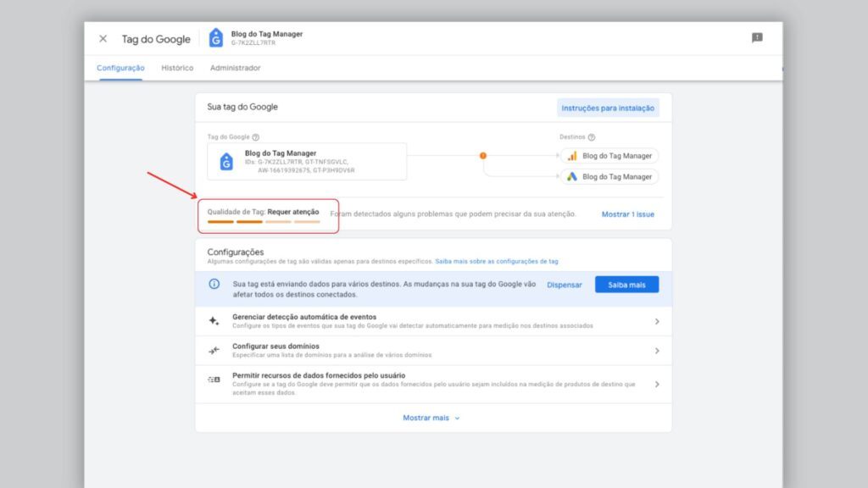Expand Mostrar mais settings
The image size is (868, 488).
[431, 418]
